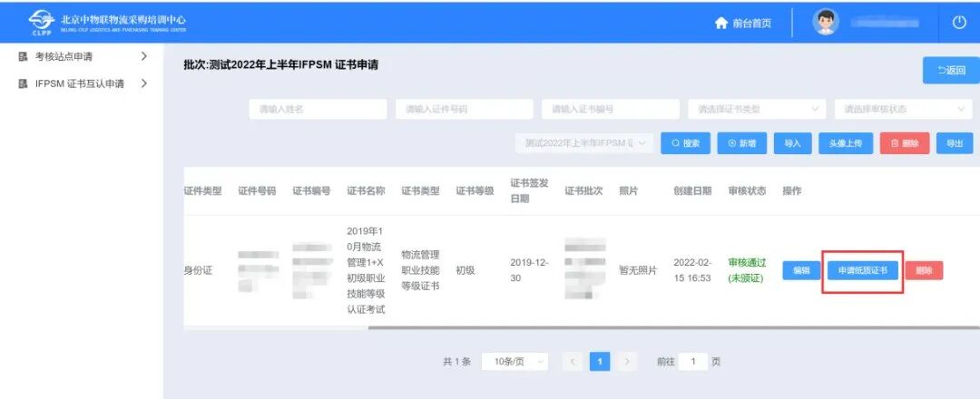Focus the 前往 page number input
Screen dimensions: 980x399
692,362
